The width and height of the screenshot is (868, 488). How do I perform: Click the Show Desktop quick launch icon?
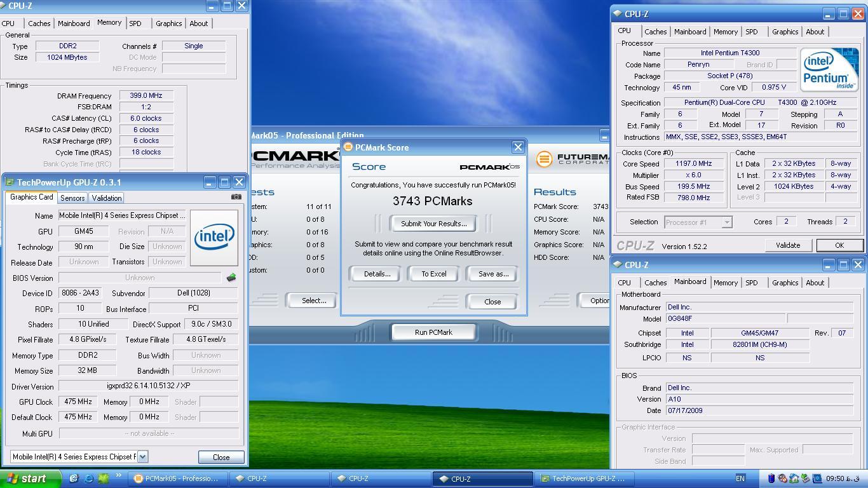(74, 478)
